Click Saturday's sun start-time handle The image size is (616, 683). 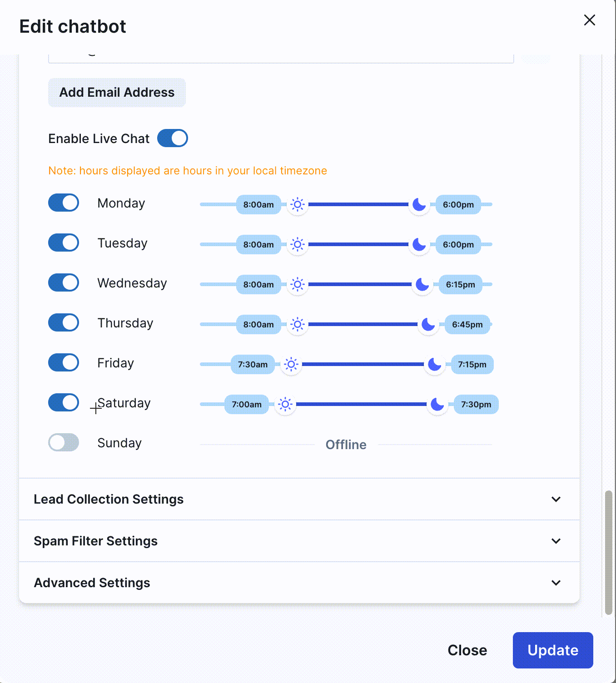pyautogui.click(x=285, y=405)
